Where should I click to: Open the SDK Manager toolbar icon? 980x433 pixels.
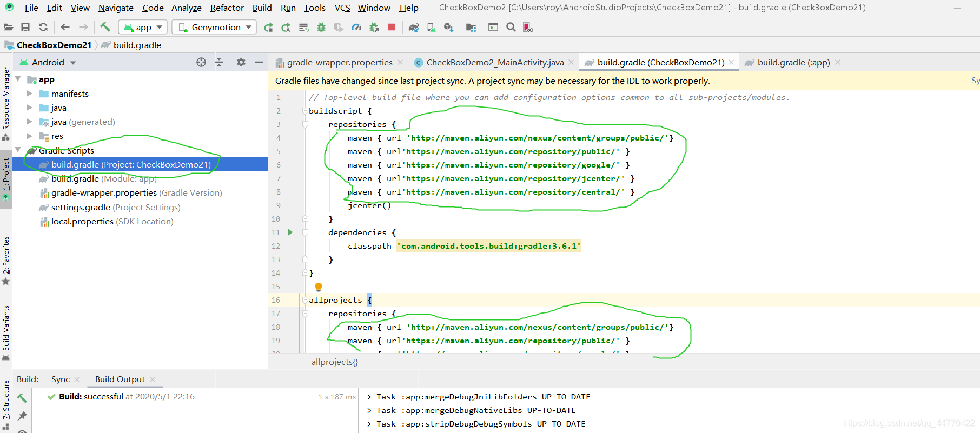pyautogui.click(x=449, y=27)
